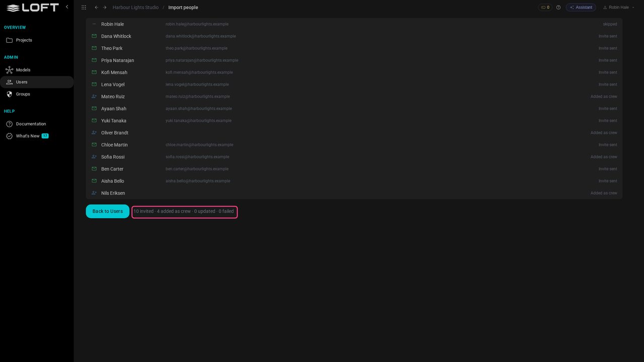Screen dimensions: 644x362
Task: Click the add-person icon beside Nils Eriksen
Action: click(x=94, y=193)
